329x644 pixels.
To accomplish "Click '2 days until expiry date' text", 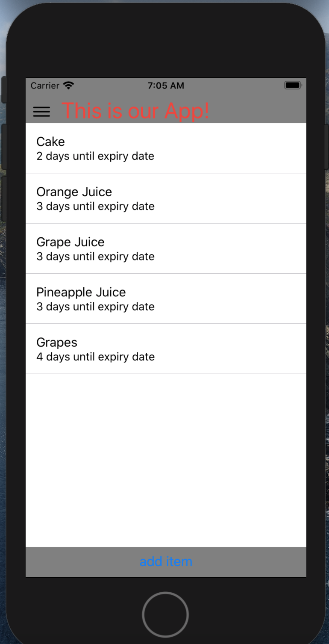I will click(x=95, y=156).
